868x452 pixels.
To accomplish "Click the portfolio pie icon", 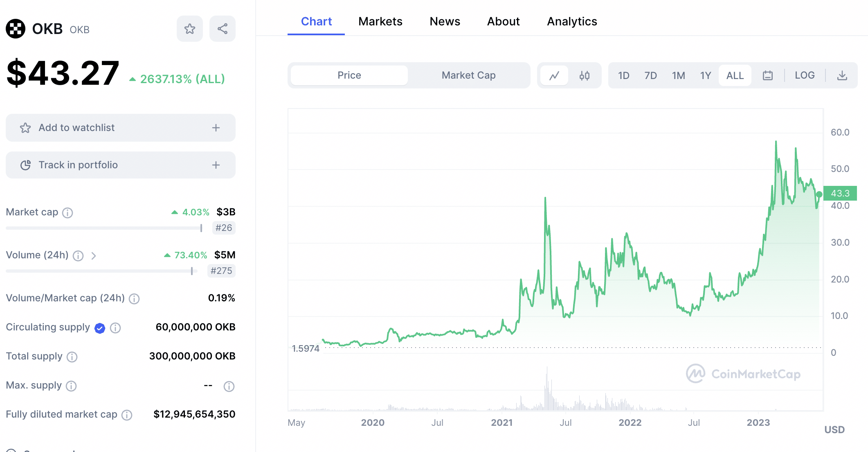I will pyautogui.click(x=25, y=165).
